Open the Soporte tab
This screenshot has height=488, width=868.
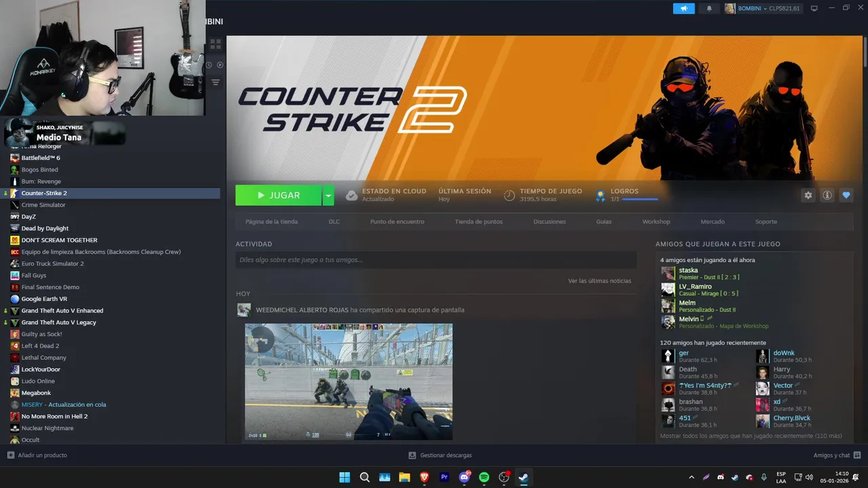pyautogui.click(x=766, y=222)
